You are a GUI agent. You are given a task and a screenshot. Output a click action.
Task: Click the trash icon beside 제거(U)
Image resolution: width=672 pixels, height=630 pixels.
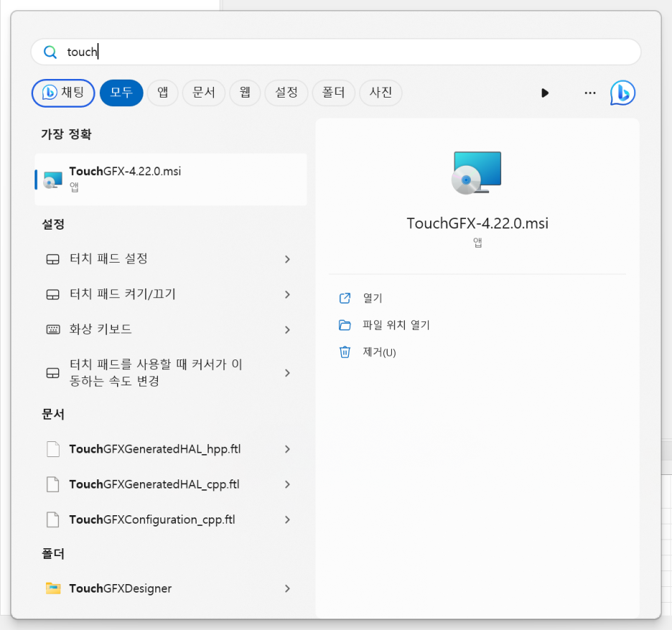[345, 352]
